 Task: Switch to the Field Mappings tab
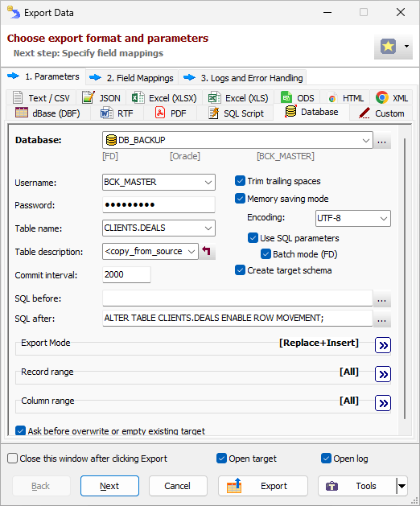(132, 78)
